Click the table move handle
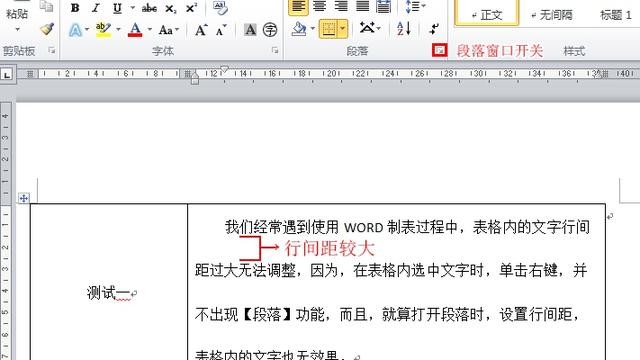The width and height of the screenshot is (640, 360). coord(24,198)
